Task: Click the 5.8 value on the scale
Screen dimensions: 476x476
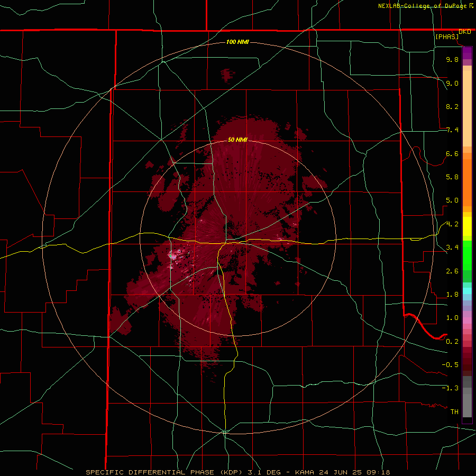Action: pos(452,177)
